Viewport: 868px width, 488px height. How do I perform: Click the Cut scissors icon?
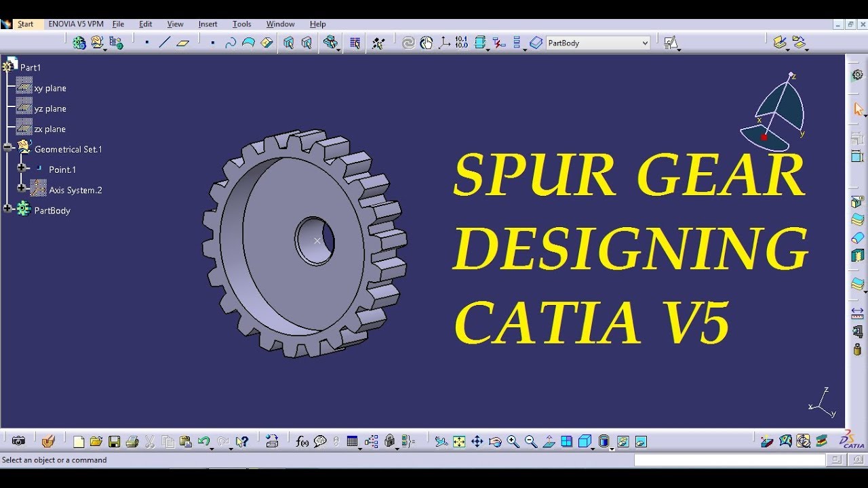pos(150,442)
